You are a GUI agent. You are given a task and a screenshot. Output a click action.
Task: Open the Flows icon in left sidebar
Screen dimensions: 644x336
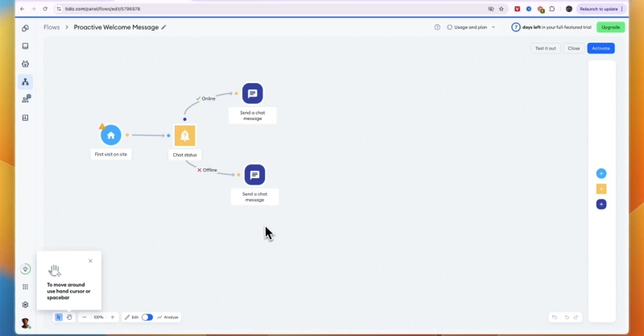click(x=26, y=82)
